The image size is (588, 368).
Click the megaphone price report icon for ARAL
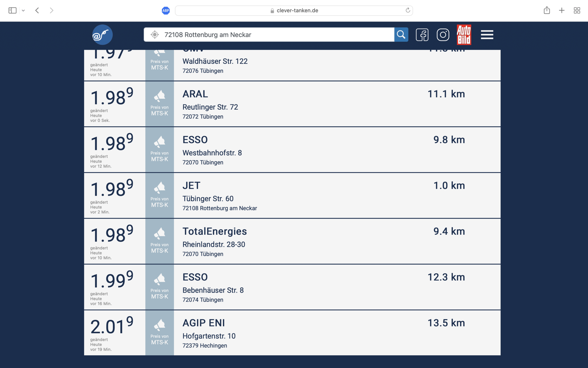click(x=160, y=96)
